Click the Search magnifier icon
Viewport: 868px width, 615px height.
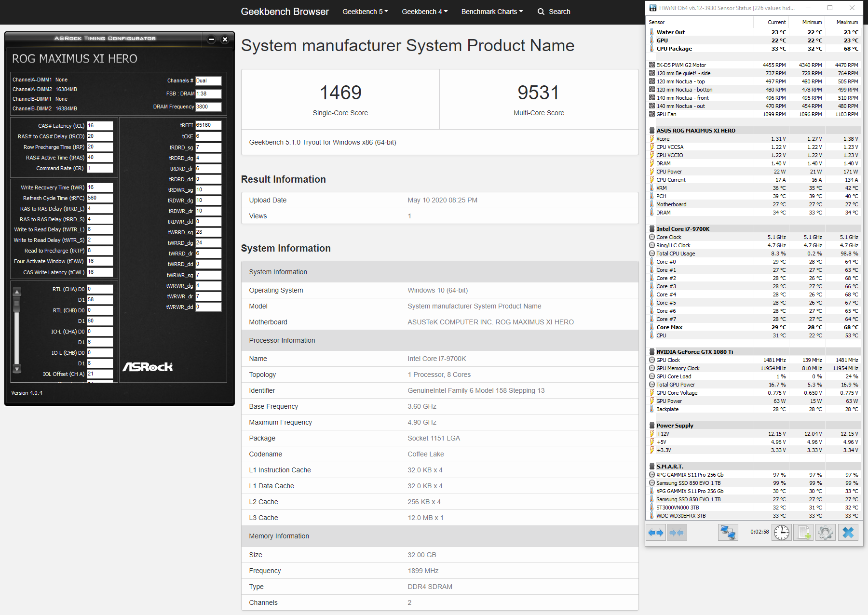(541, 12)
